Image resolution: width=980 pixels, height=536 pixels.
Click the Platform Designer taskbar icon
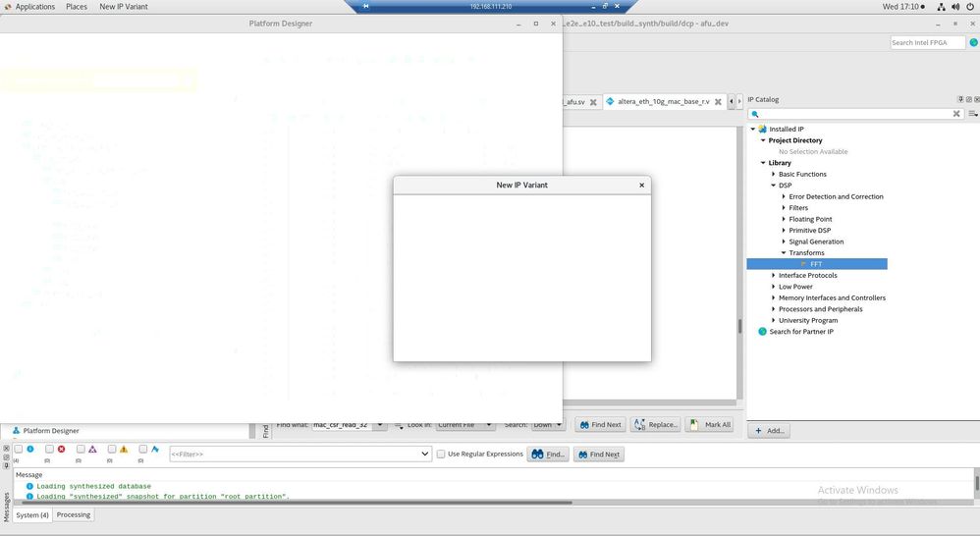17,430
